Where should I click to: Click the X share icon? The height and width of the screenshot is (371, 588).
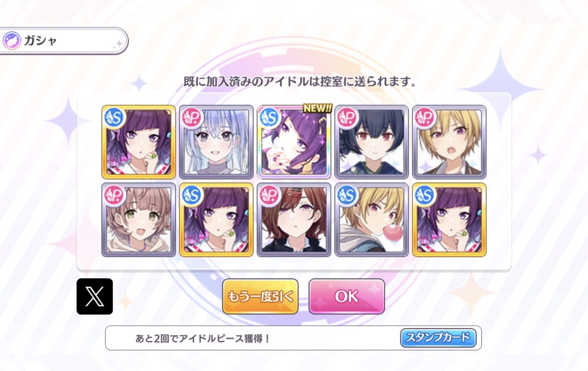click(95, 296)
